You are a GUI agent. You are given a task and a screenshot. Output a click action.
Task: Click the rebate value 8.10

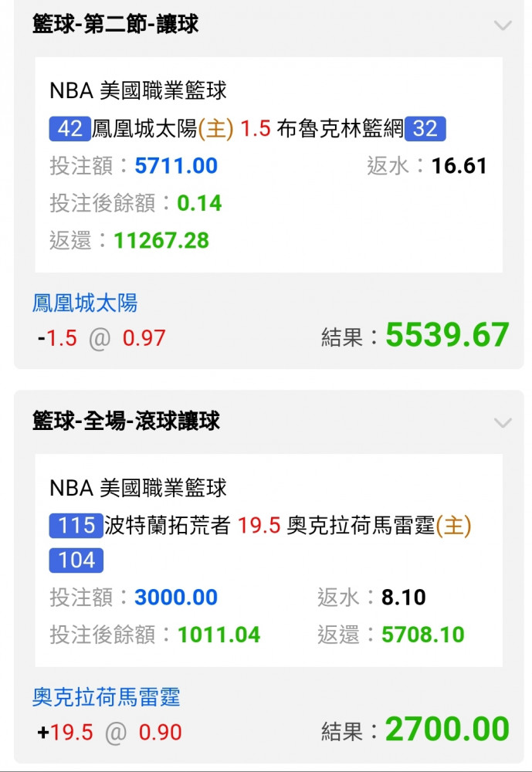click(403, 598)
